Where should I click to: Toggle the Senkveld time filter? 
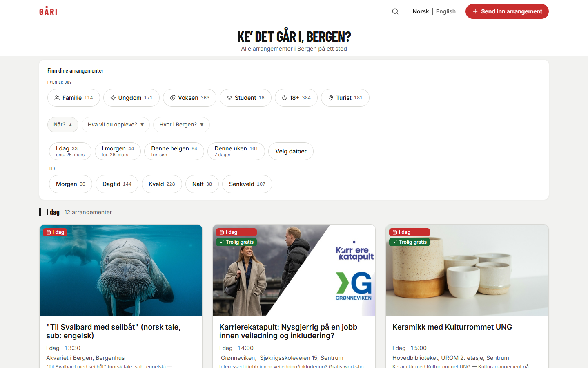click(247, 184)
